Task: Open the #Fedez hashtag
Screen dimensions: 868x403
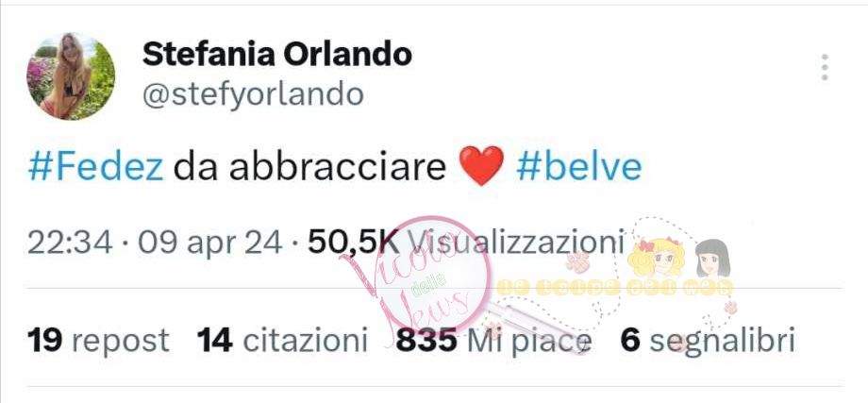Action: pyautogui.click(x=95, y=167)
